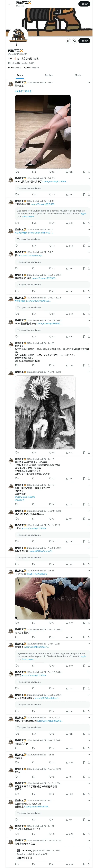This screenshot has height=868, width=98.
Task: Open profile search magnifier icon
Action: [x=75, y=41]
